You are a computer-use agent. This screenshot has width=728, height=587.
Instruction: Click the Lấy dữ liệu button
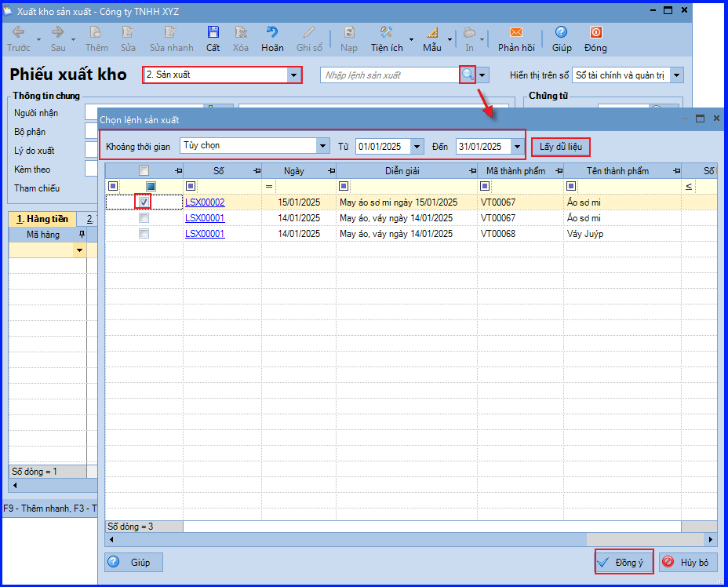click(x=560, y=147)
